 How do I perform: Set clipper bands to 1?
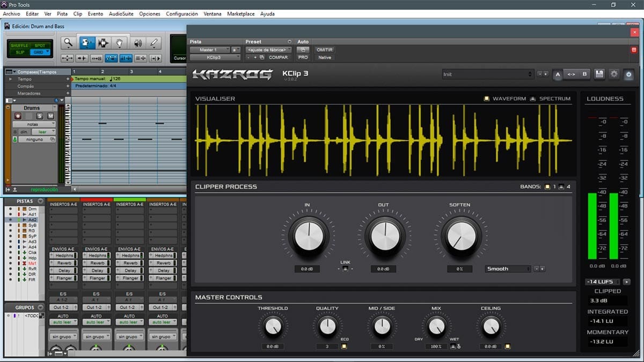(x=547, y=187)
